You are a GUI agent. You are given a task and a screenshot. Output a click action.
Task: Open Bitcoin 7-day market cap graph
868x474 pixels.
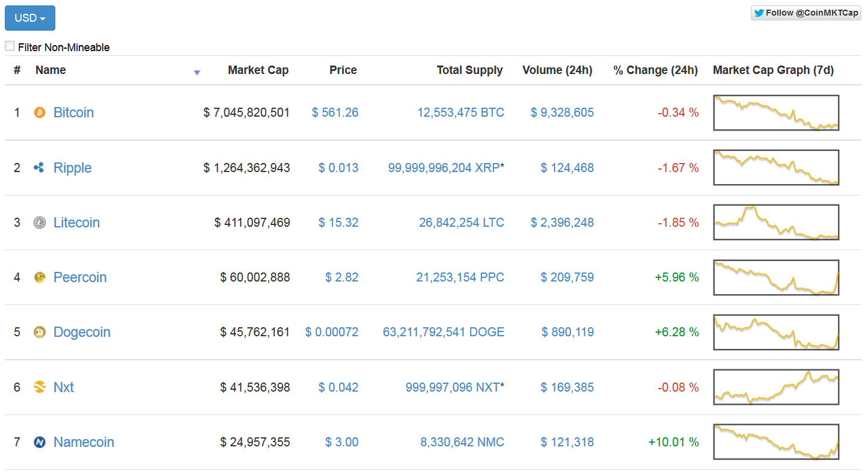776,112
